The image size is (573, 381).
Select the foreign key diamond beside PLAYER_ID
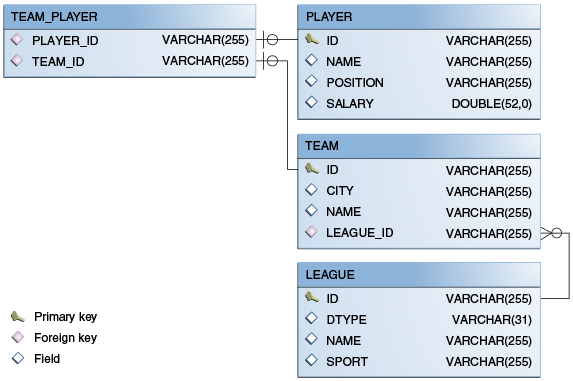click(17, 39)
